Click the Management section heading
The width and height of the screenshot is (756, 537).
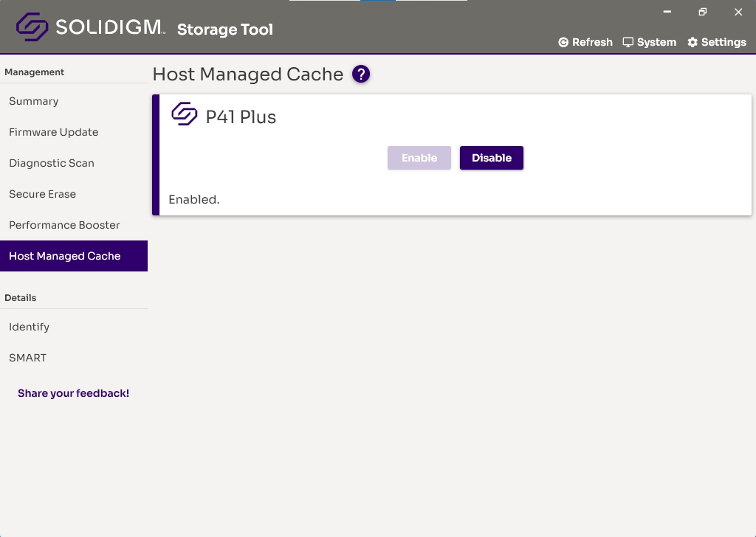(x=34, y=72)
